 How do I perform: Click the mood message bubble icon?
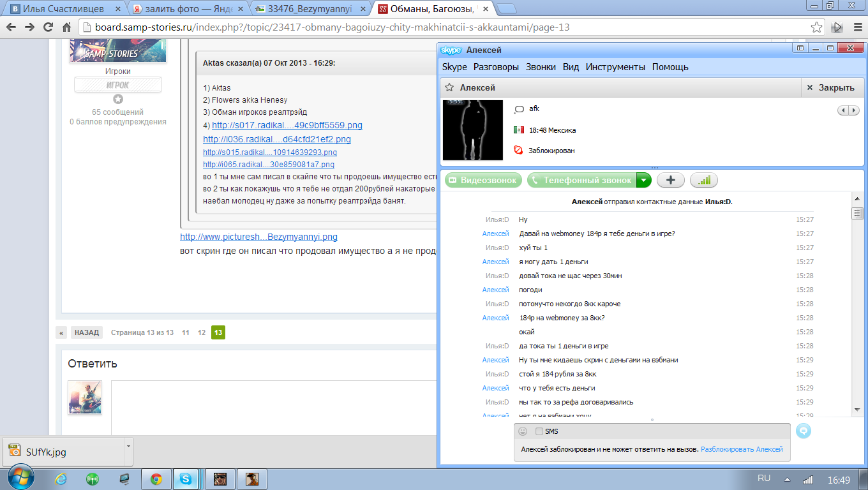click(x=519, y=109)
